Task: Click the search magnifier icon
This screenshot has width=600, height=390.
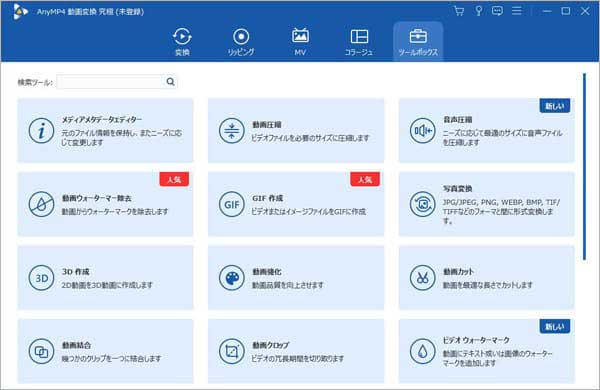Action: 171,82
